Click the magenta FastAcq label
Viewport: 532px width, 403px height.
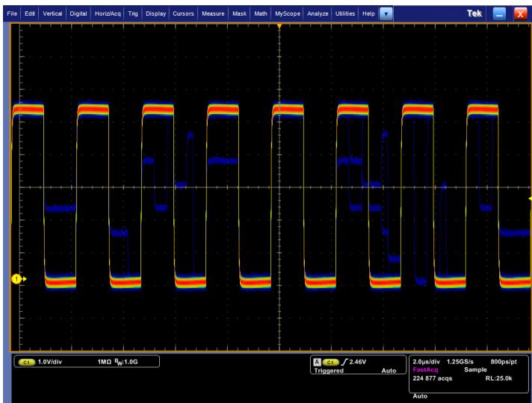pyautogui.click(x=425, y=369)
